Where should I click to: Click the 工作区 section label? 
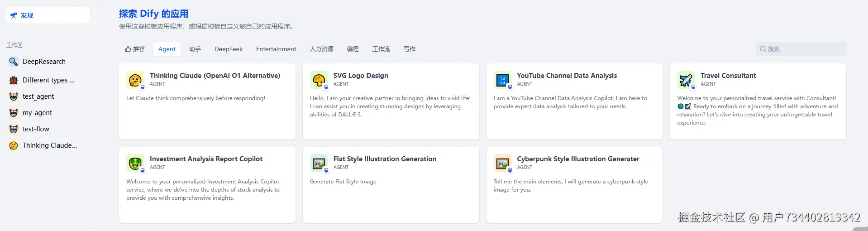pos(14,45)
